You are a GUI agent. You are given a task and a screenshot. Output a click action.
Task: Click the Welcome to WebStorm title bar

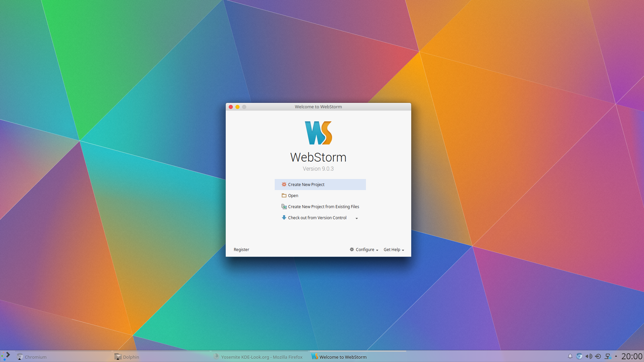click(318, 107)
